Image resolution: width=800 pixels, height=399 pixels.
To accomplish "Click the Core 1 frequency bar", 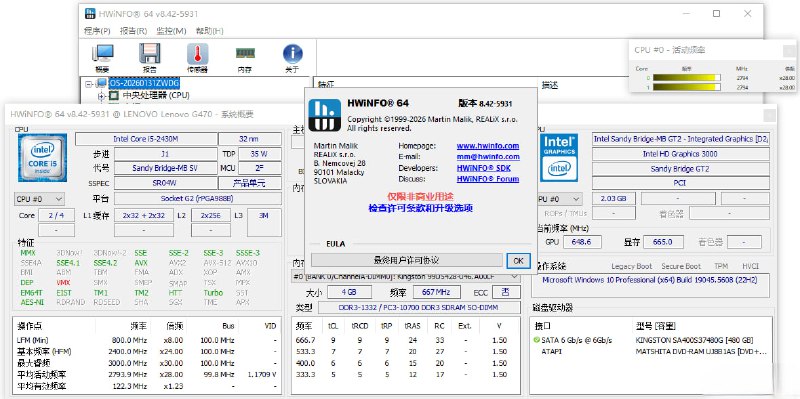I will pyautogui.click(x=687, y=87).
